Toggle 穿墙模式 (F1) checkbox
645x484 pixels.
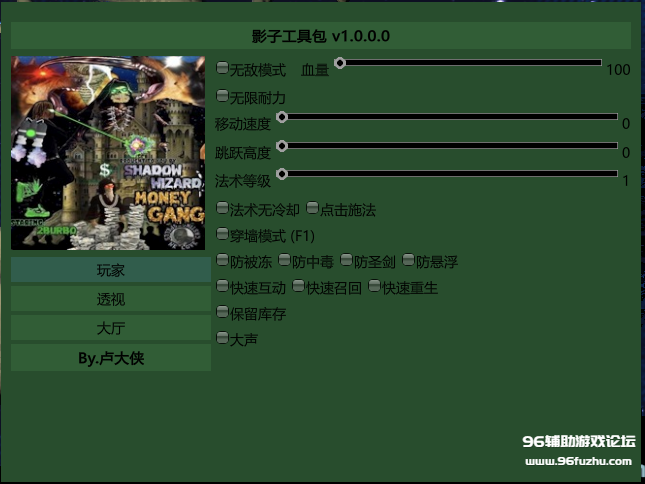tap(223, 234)
